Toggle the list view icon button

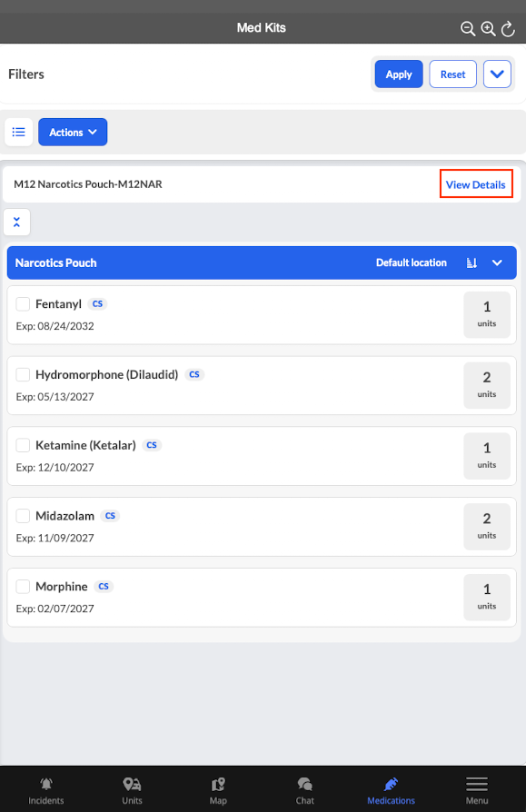coord(19,132)
